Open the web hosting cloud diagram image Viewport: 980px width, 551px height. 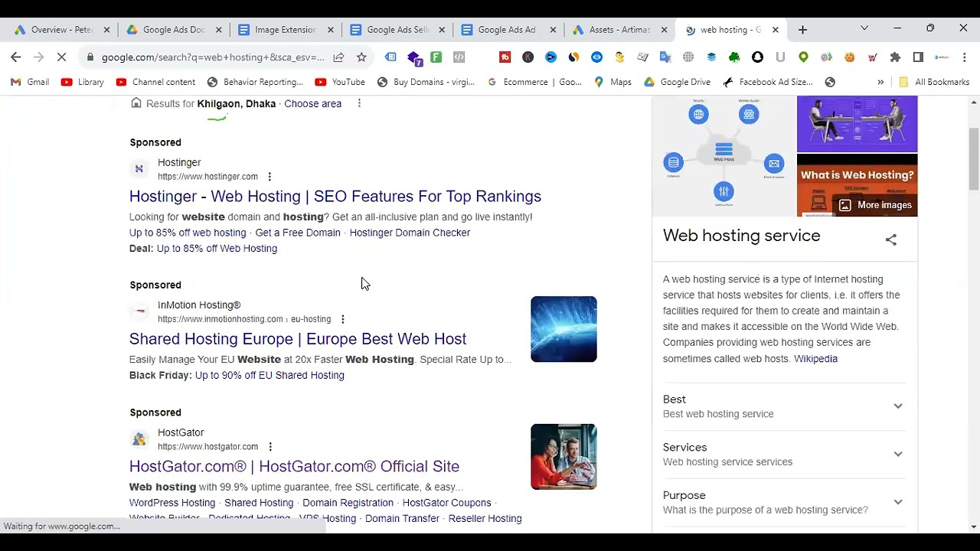(724, 156)
